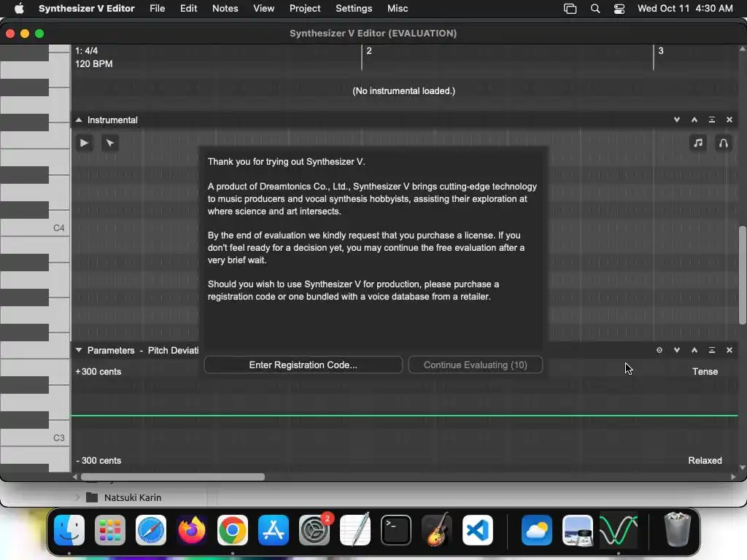Open Launchpad from the Dock
The width and height of the screenshot is (747, 560).
[110, 530]
